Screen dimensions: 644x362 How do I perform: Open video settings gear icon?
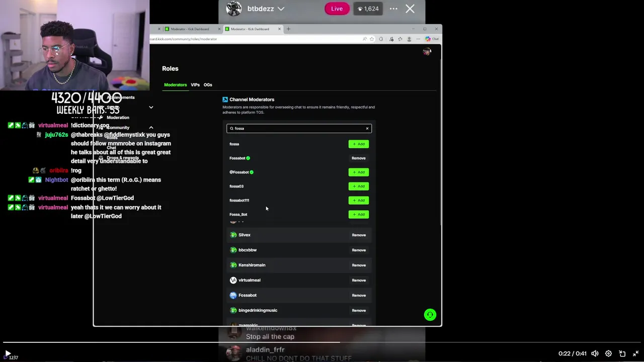point(608,353)
